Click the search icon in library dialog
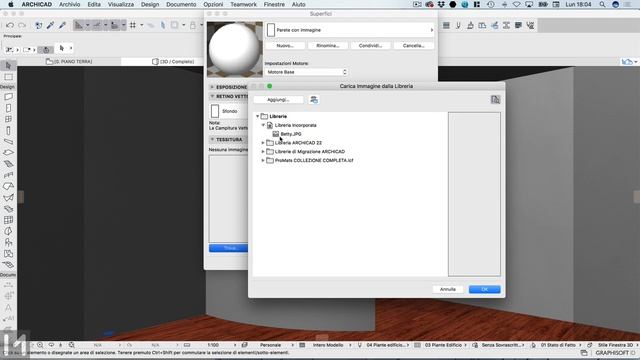Screen dimensions: 640x360 tap(495, 100)
